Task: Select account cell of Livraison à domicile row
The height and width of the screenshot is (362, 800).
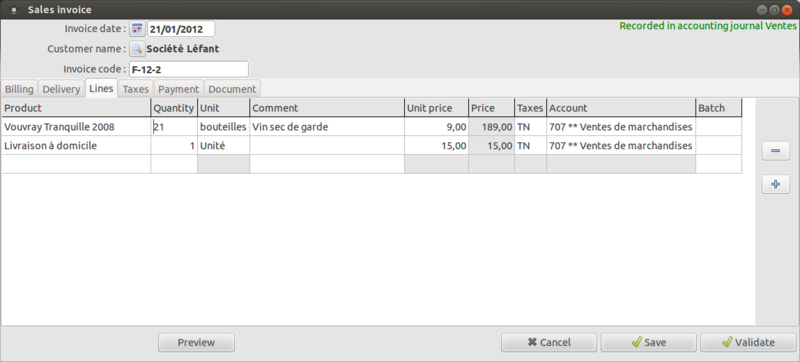Action: pos(621,146)
